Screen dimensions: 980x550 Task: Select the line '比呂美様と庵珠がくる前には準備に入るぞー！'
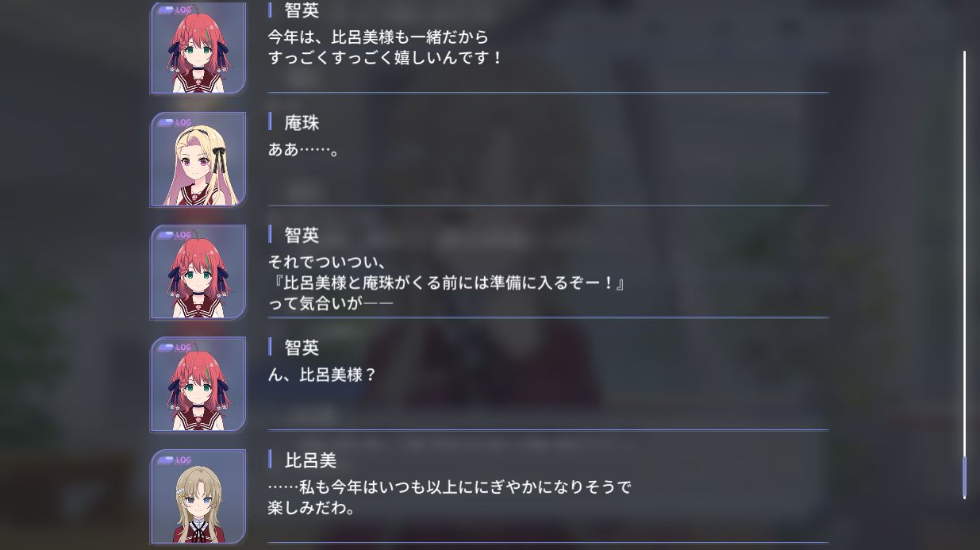coord(447,283)
